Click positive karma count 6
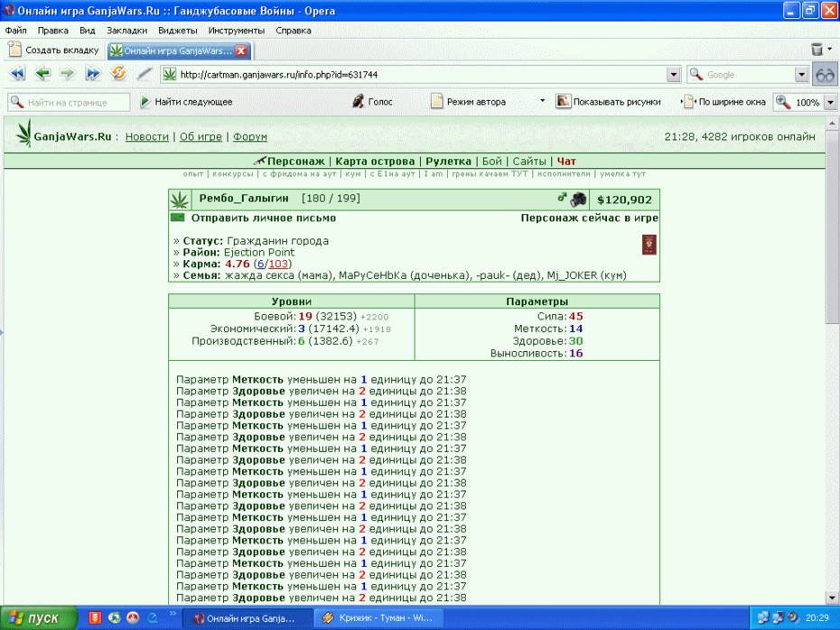The height and width of the screenshot is (630, 840). [x=261, y=264]
